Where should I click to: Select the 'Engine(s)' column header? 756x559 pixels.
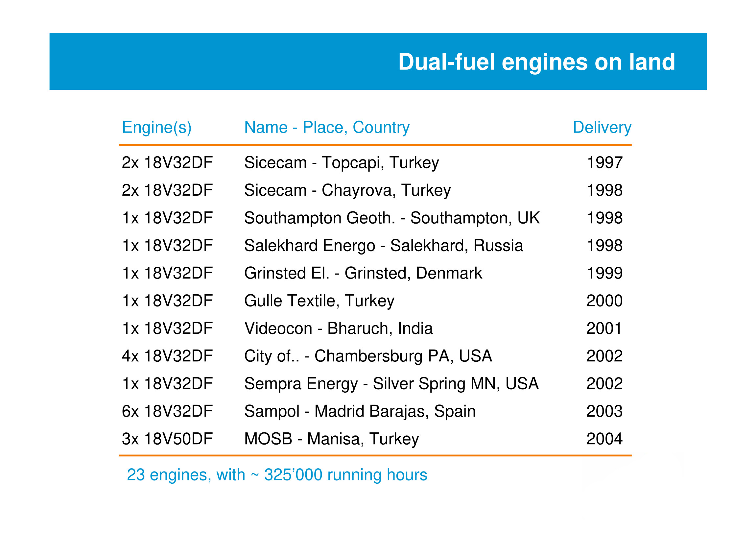(156, 128)
